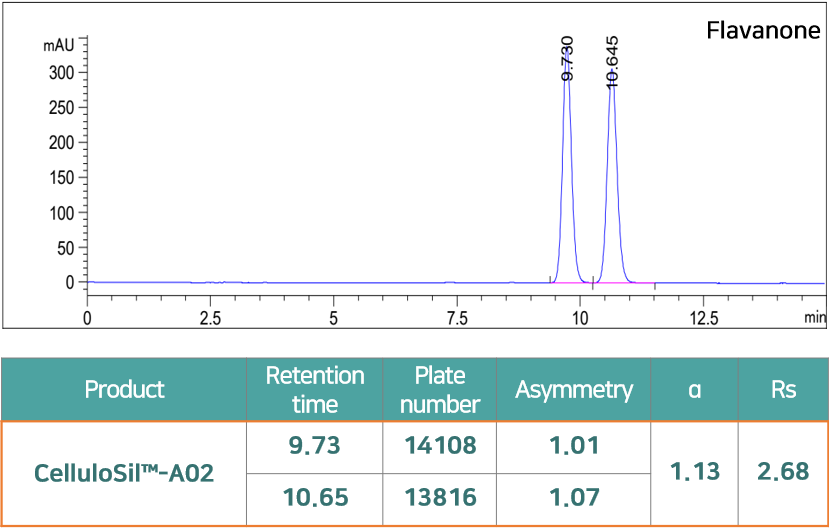The width and height of the screenshot is (829, 528).
Task: Select plate number 13816
Action: point(440,497)
